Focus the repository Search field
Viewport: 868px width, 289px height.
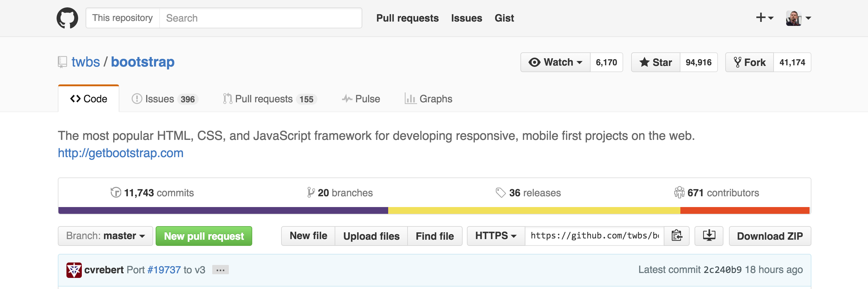point(261,18)
